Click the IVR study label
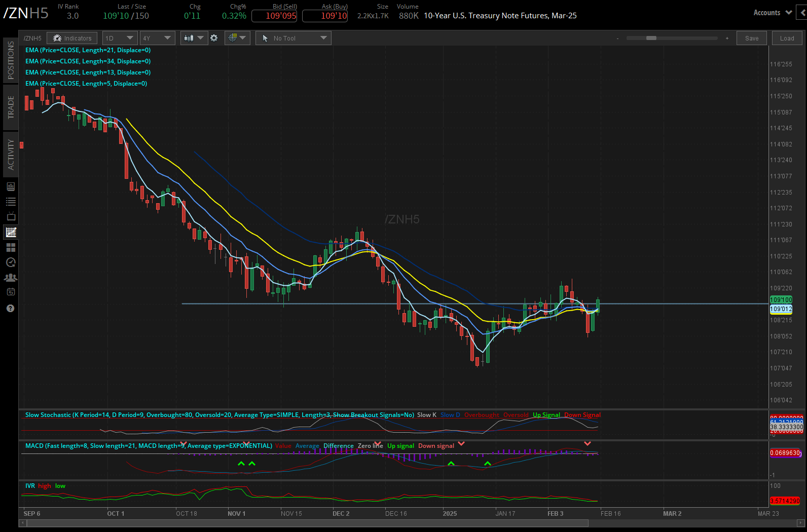The width and height of the screenshot is (807, 532). tap(30, 486)
